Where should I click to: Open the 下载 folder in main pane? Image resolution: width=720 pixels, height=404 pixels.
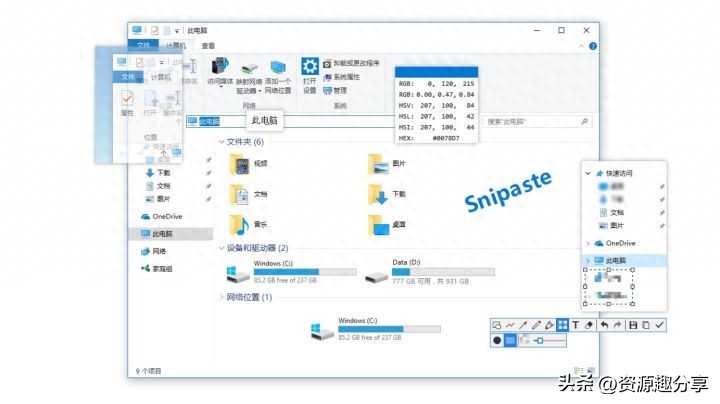point(387,194)
